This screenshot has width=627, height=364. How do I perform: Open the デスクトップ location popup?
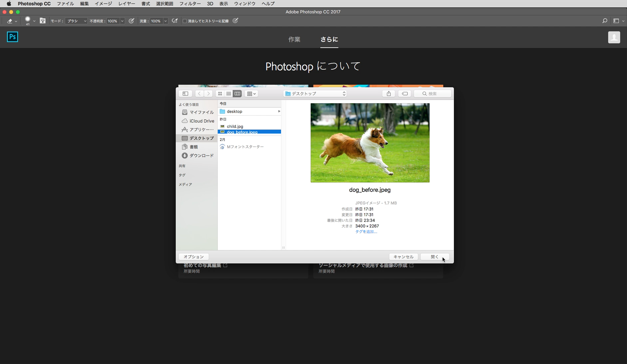coord(315,94)
